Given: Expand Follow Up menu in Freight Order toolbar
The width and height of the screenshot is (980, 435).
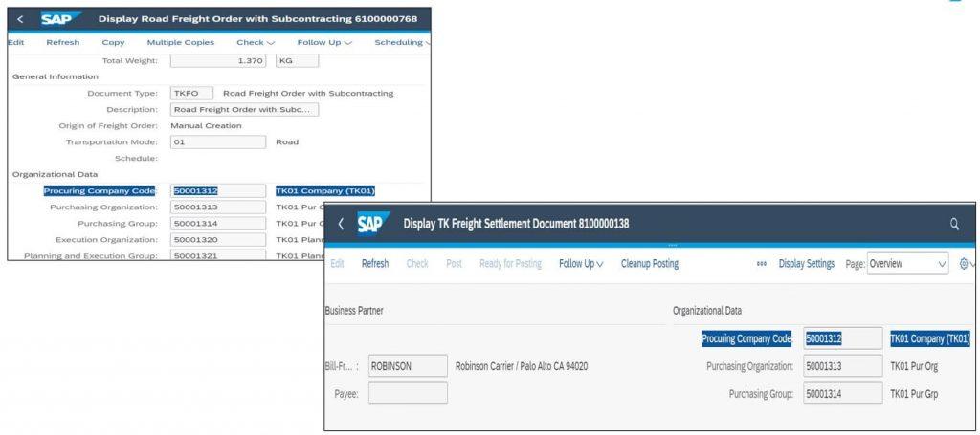Looking at the screenshot, I should pyautogui.click(x=323, y=42).
